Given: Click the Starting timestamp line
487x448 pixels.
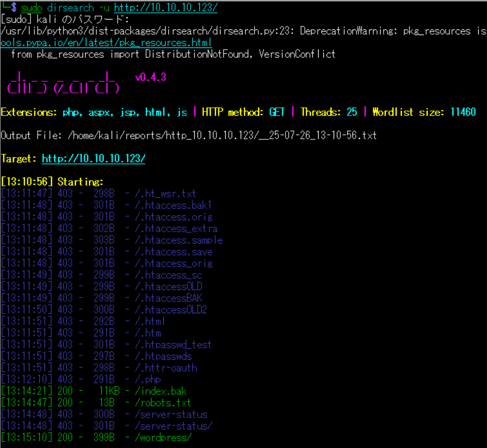Looking at the screenshot, I should (52, 182).
